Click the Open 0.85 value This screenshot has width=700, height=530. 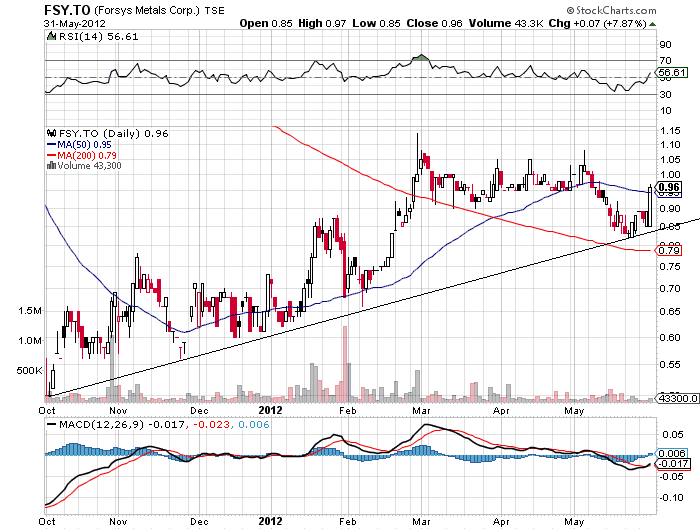(266, 23)
